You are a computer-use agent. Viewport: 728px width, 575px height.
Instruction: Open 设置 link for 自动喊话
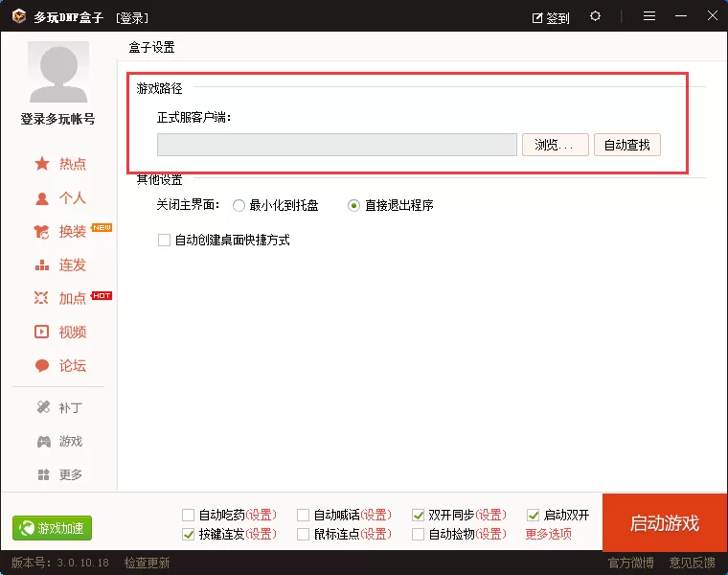(376, 515)
